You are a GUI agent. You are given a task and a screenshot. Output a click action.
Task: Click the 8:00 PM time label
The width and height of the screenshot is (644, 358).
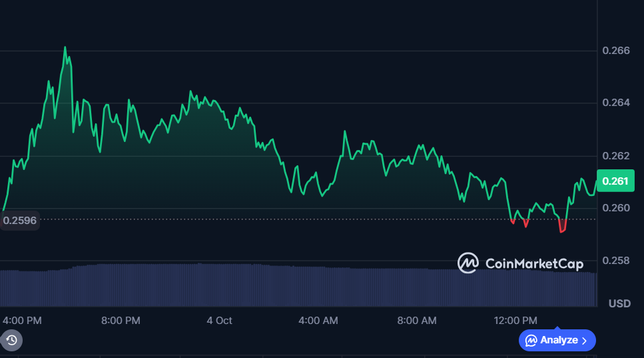[121, 321]
